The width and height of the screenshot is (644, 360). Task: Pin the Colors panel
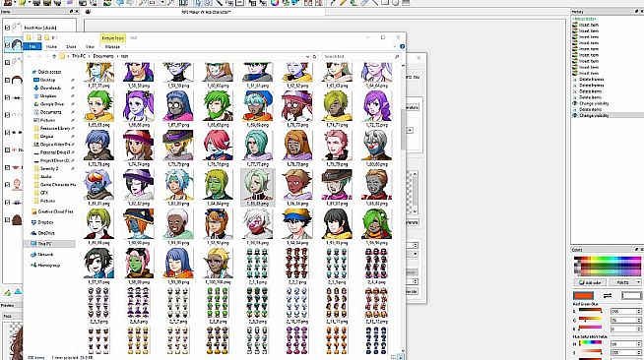pyautogui.click(x=637, y=249)
